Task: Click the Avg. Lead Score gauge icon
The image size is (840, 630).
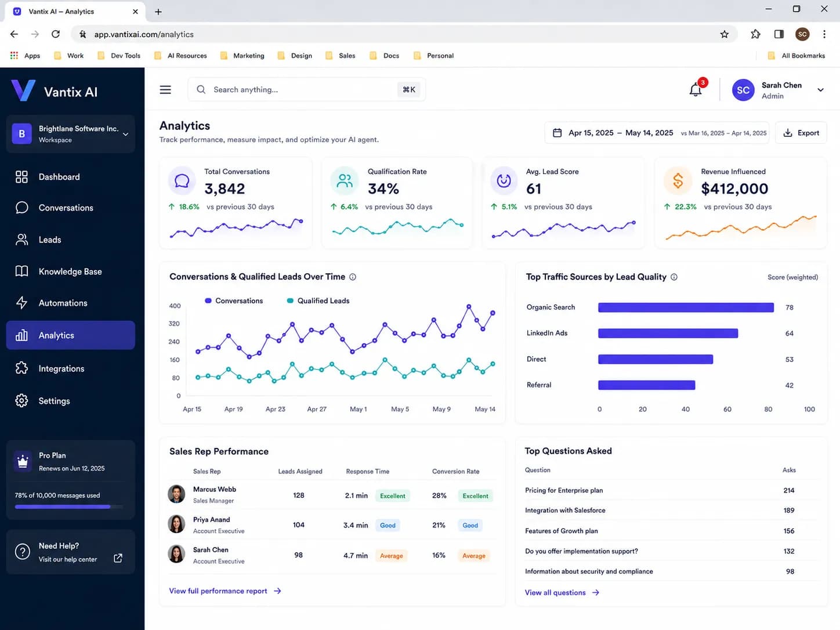Action: coord(504,181)
